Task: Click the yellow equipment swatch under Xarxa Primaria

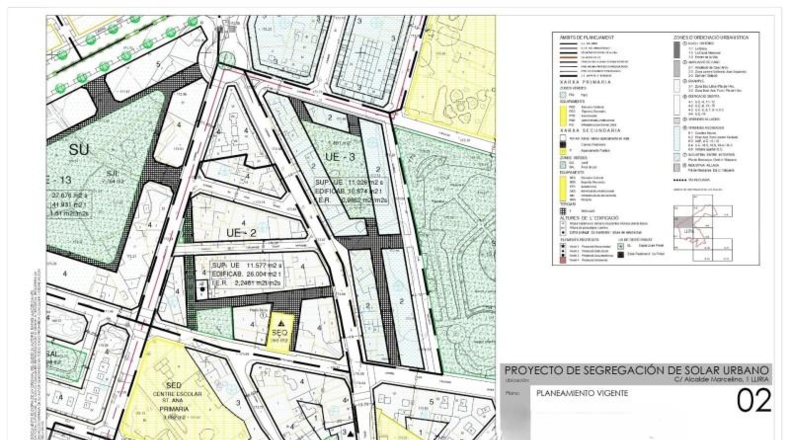Action: coord(564,114)
